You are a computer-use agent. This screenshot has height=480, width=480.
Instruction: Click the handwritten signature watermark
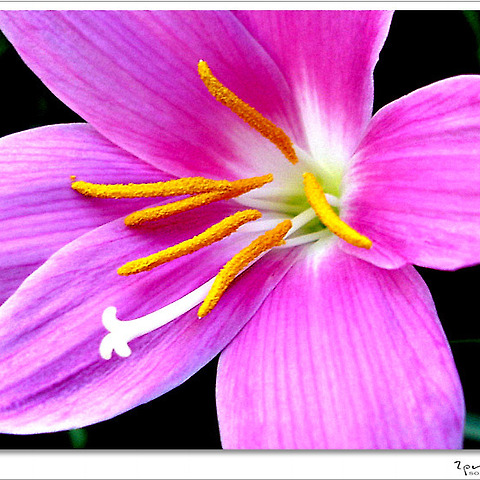tap(467, 468)
